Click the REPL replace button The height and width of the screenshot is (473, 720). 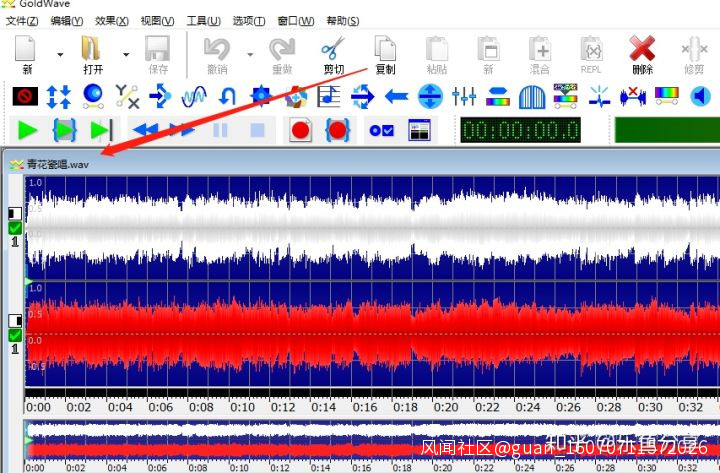tap(591, 55)
